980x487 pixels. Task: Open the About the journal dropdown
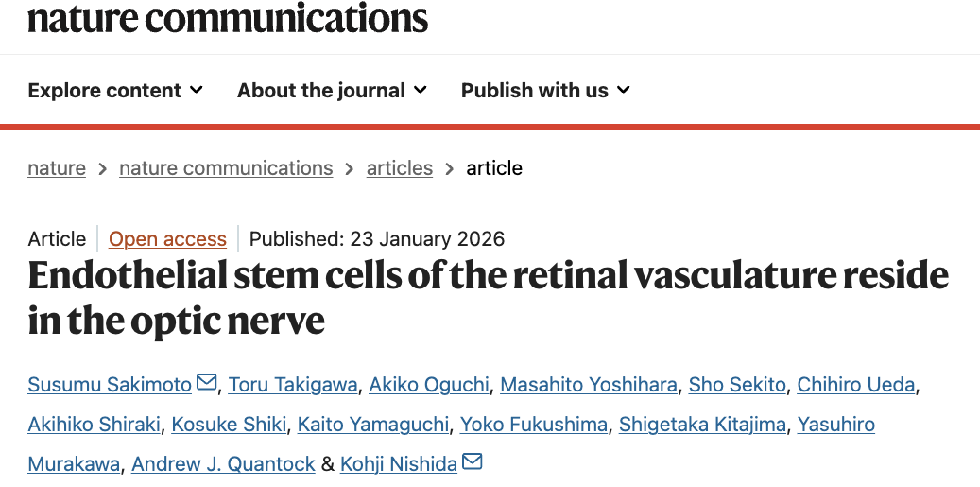[332, 91]
